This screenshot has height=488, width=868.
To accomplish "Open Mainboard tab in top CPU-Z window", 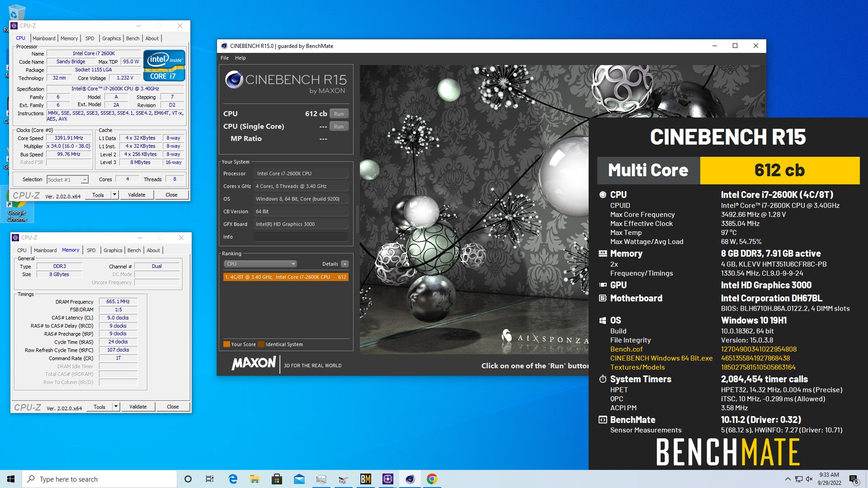I will pyautogui.click(x=44, y=38).
